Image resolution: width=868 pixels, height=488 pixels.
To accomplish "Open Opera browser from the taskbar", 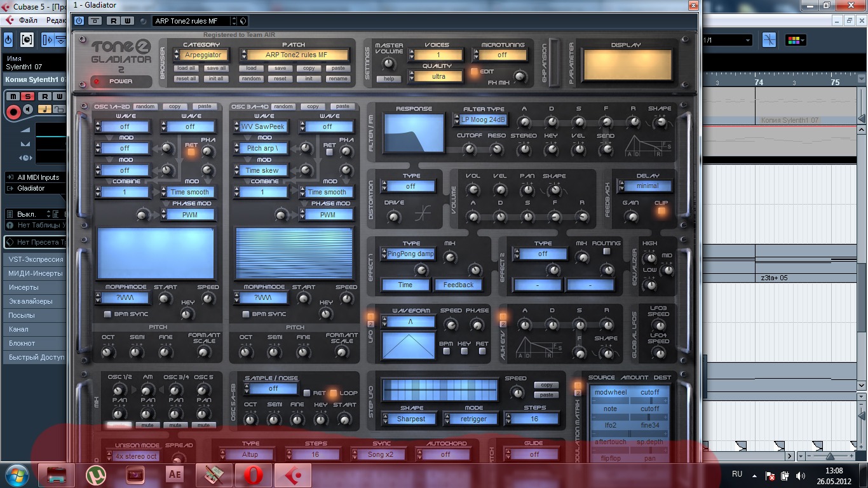I will coord(253,474).
